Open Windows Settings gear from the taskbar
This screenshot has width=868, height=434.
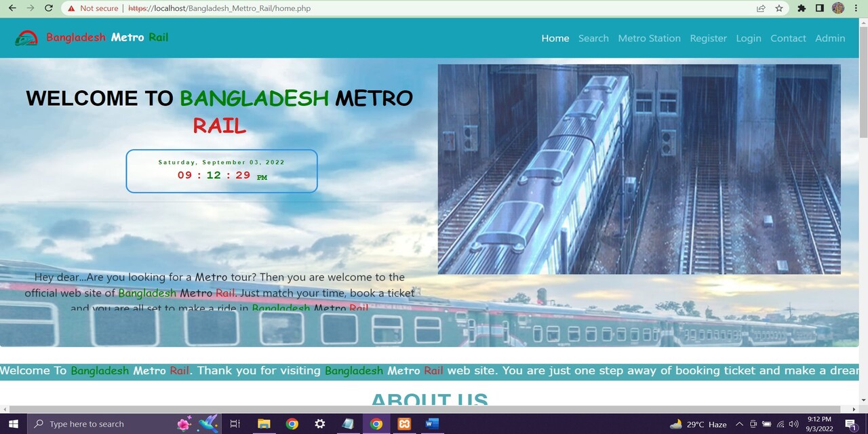pos(319,424)
